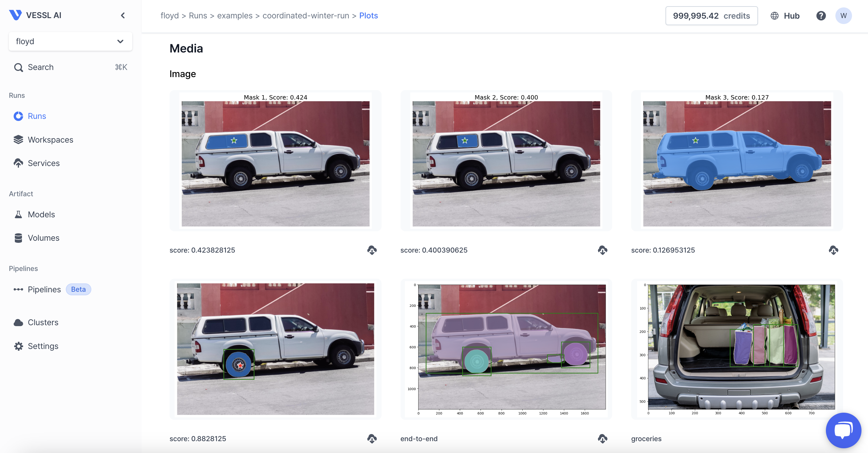The image size is (868, 453).
Task: Download the score 0.8828125 wheel image
Action: [372, 438]
